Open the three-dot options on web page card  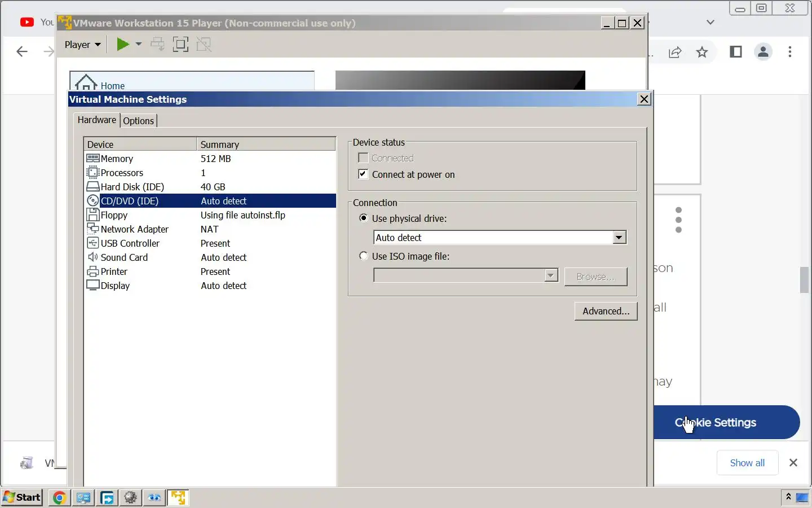click(678, 220)
